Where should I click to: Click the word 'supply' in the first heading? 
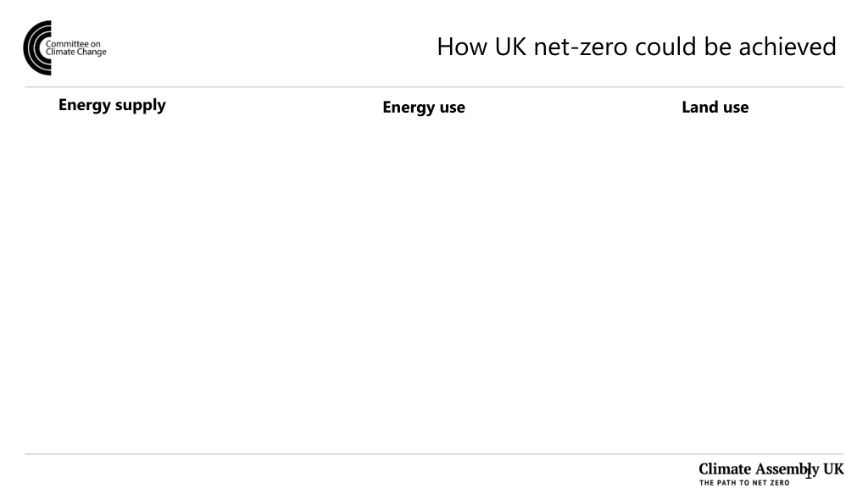tap(141, 106)
